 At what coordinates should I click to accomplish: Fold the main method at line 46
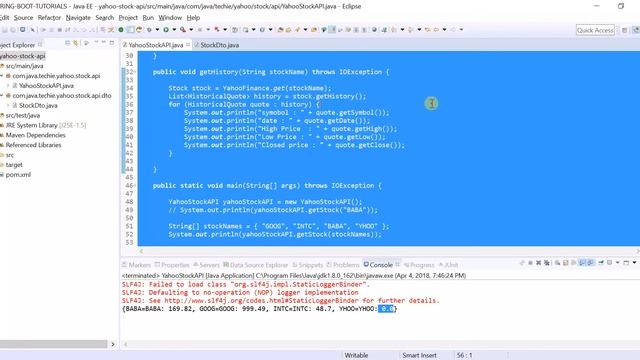135,186
